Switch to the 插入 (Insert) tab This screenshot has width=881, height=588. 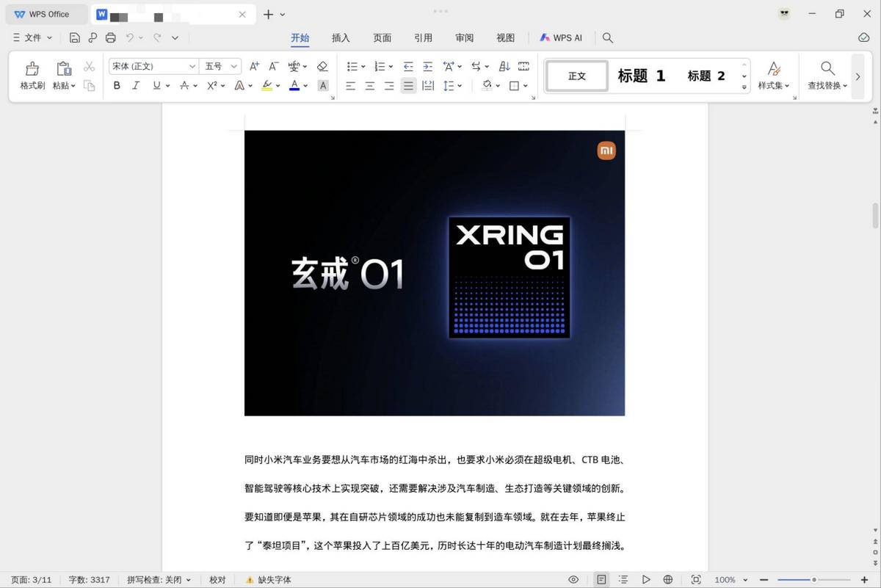[341, 37]
